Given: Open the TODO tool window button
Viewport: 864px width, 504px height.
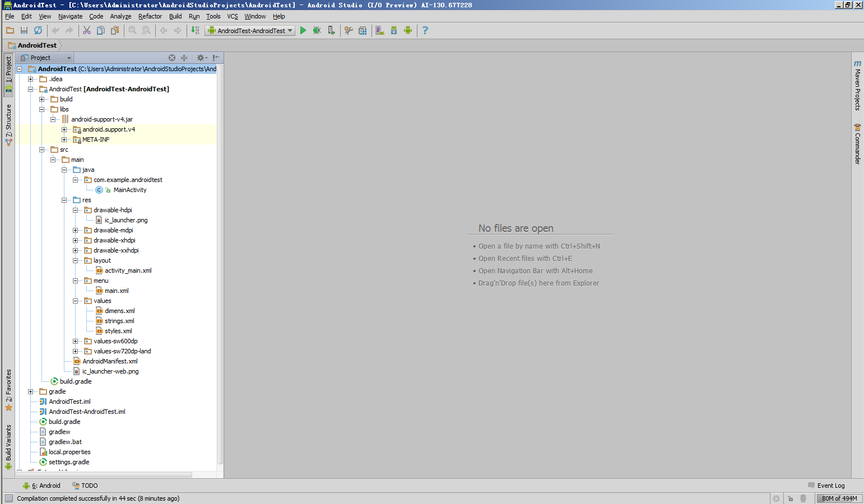Looking at the screenshot, I should (x=85, y=486).
